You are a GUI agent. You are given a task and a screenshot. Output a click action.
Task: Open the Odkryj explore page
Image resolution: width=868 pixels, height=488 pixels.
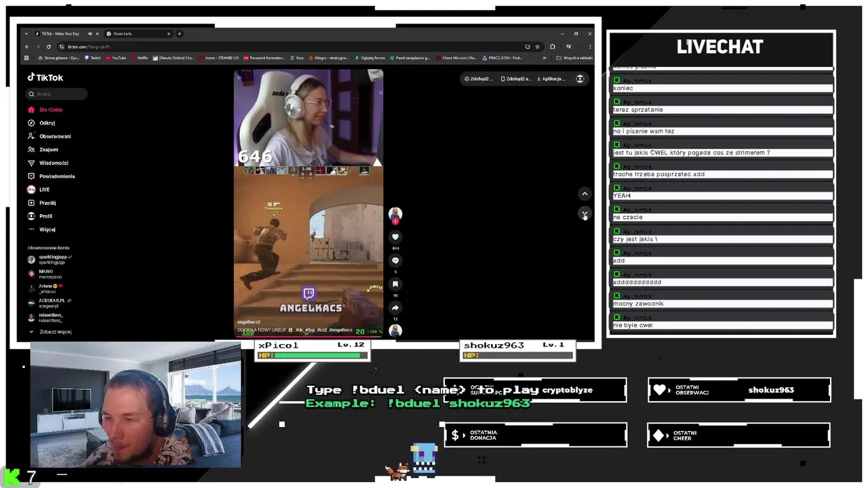click(x=41, y=123)
